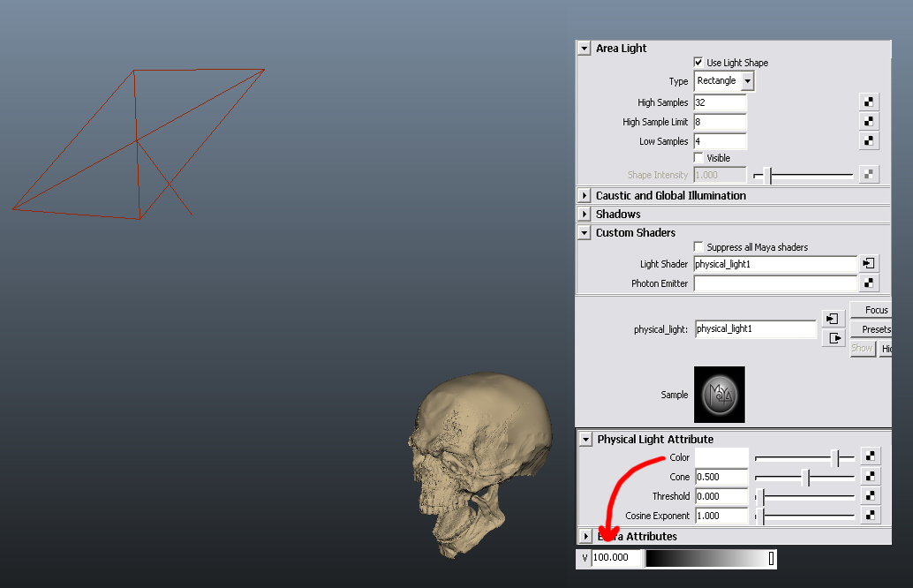This screenshot has height=588, width=913.
Task: Click map button next to Low Samples
Action: pyautogui.click(x=868, y=140)
